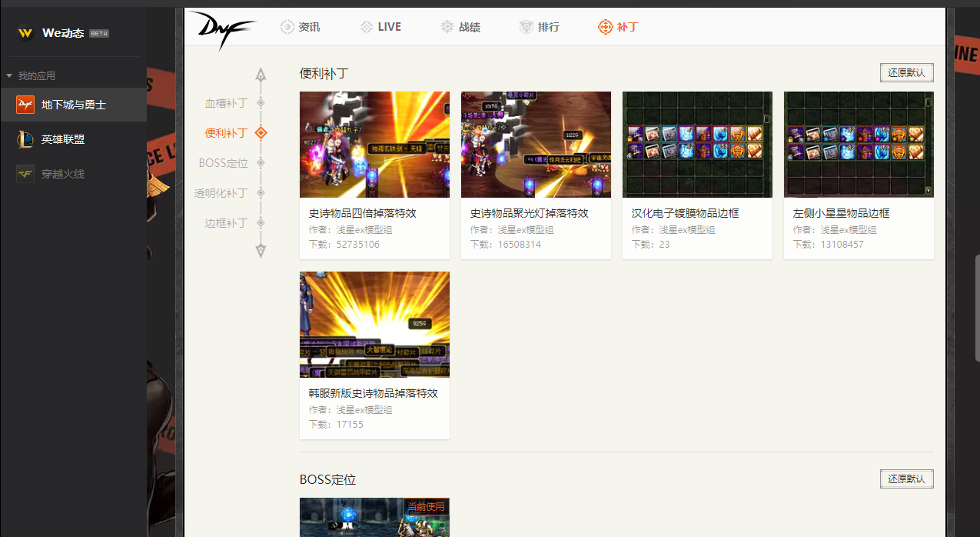Open 汉化电子镀膜物品边框 patch thumbnail
Screen dimensions: 980x537
tap(697, 145)
